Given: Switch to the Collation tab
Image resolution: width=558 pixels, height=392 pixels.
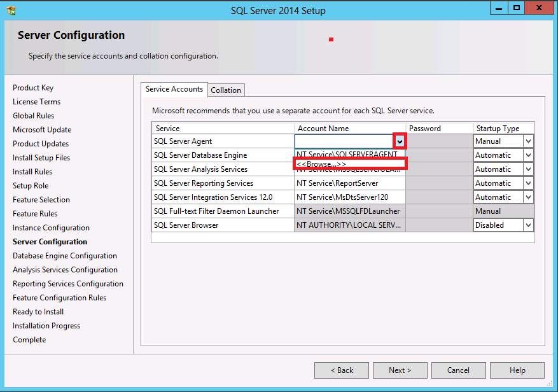Looking at the screenshot, I should point(226,90).
